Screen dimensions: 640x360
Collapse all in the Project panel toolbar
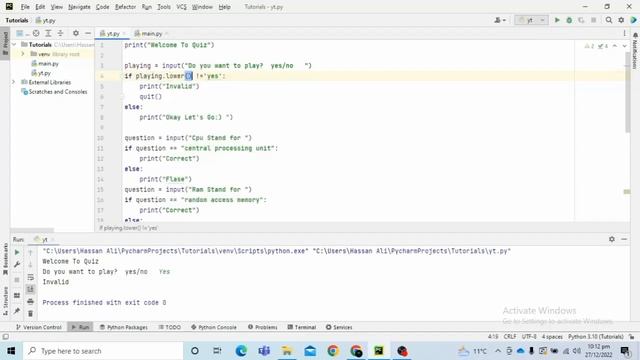60,33
